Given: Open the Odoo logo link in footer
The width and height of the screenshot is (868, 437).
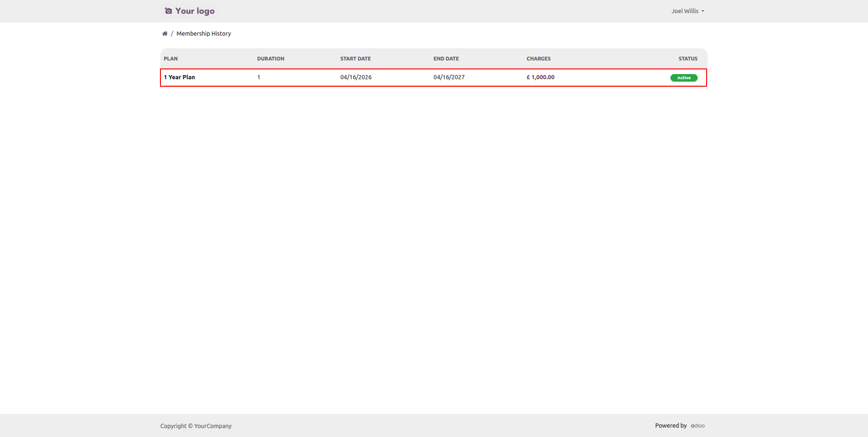Looking at the screenshot, I should (x=698, y=426).
